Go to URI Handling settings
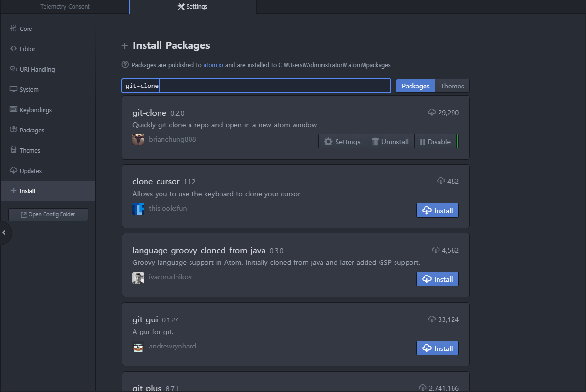The image size is (586, 392). point(48,69)
